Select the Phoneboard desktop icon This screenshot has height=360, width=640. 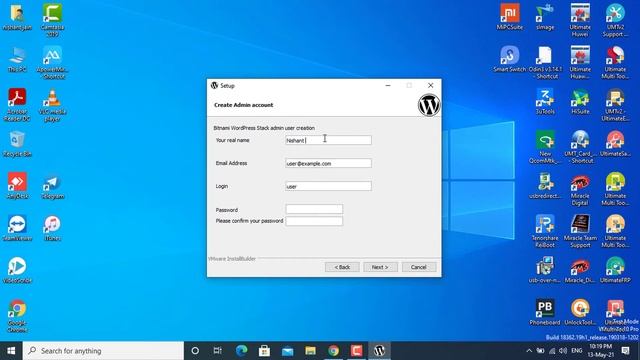545,313
